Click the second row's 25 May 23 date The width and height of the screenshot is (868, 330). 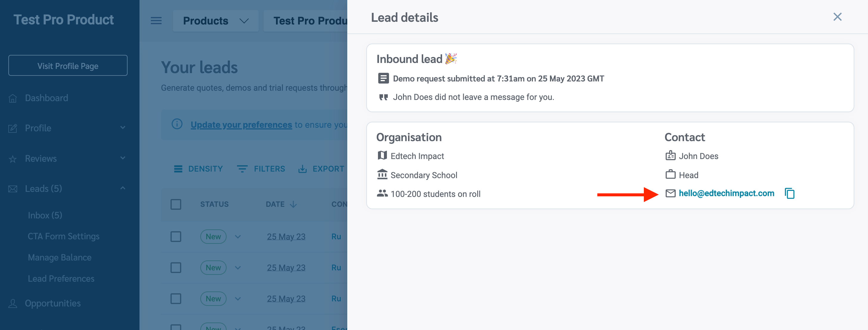click(x=286, y=268)
